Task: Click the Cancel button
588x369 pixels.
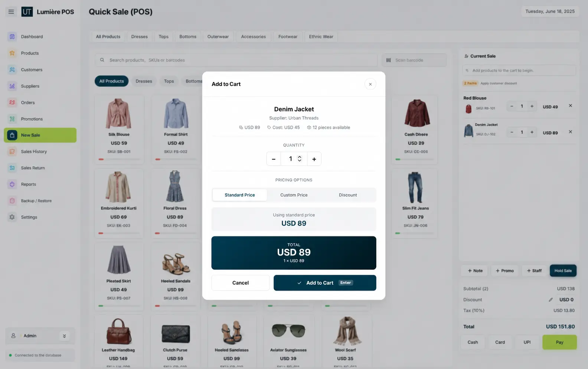Action: [x=241, y=283]
